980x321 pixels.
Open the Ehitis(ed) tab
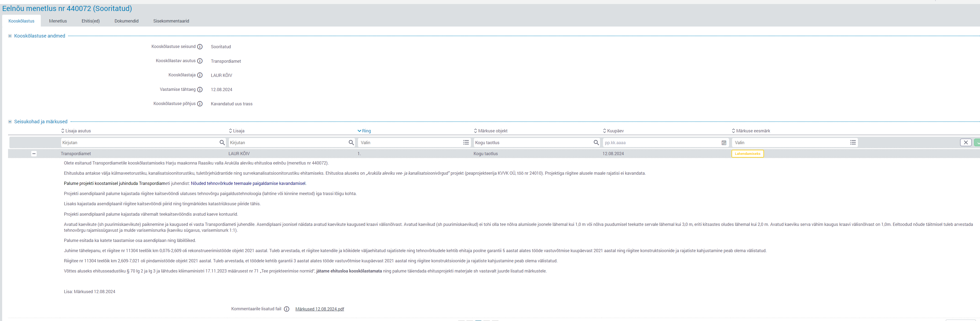(x=90, y=21)
